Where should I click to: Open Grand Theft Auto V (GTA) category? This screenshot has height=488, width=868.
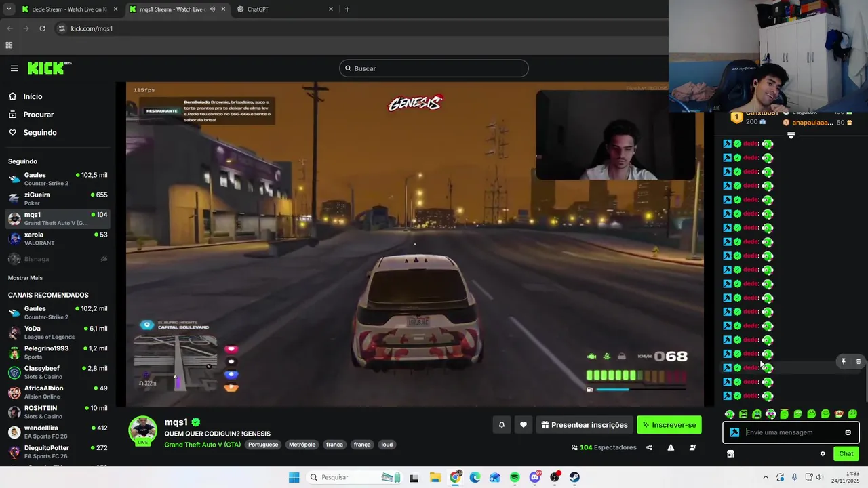202,445
